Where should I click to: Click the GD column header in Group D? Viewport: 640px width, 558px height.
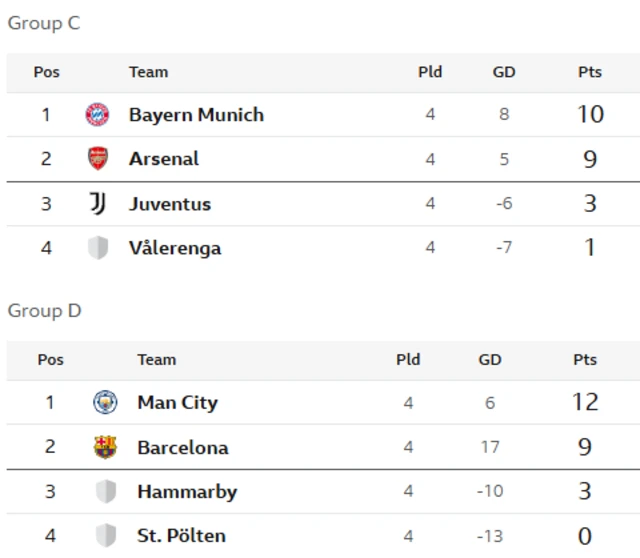tap(490, 360)
